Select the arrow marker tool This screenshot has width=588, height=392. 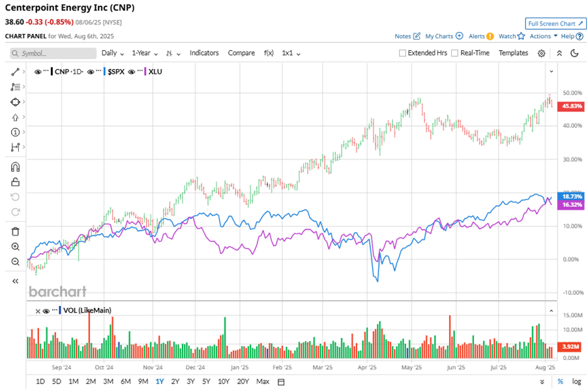[x=15, y=117]
